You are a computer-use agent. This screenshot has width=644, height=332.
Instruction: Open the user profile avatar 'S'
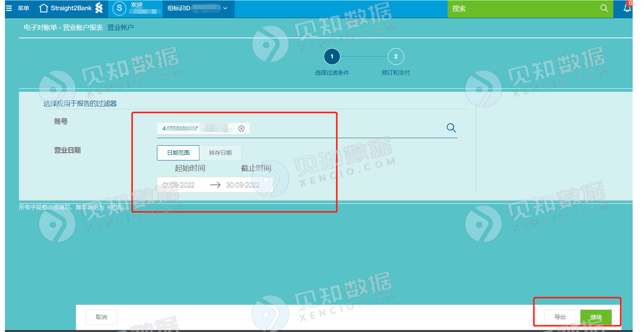tap(119, 8)
